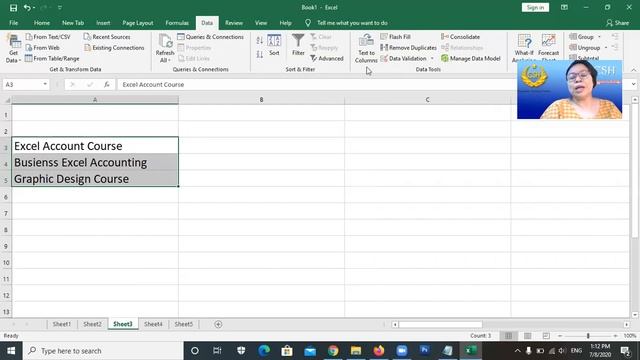
Task: Activate the Sheet5 tab
Action: (x=184, y=324)
